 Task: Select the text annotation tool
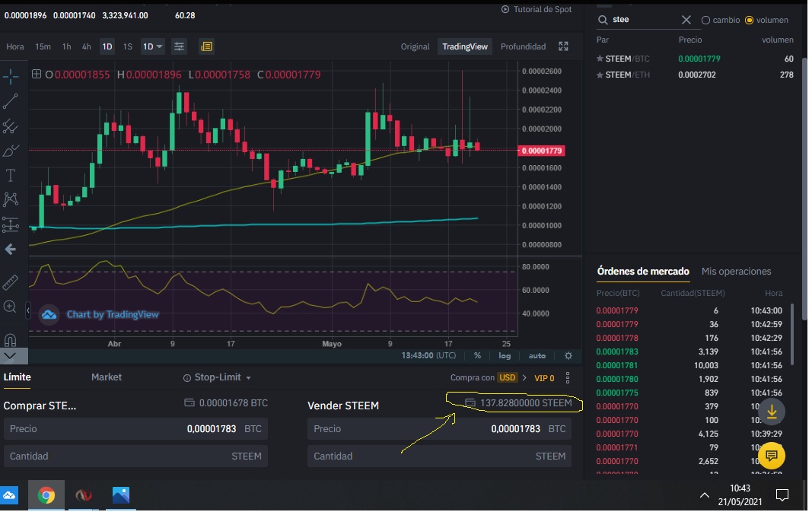(x=11, y=176)
